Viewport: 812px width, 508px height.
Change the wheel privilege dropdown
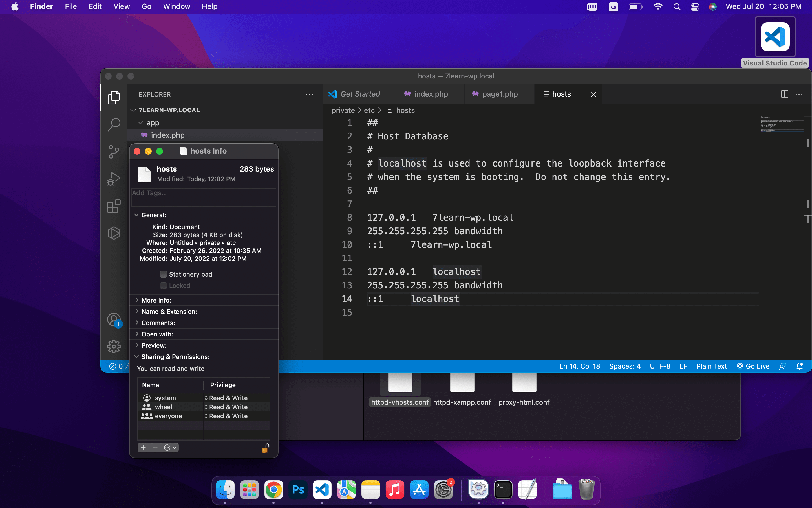point(226,407)
